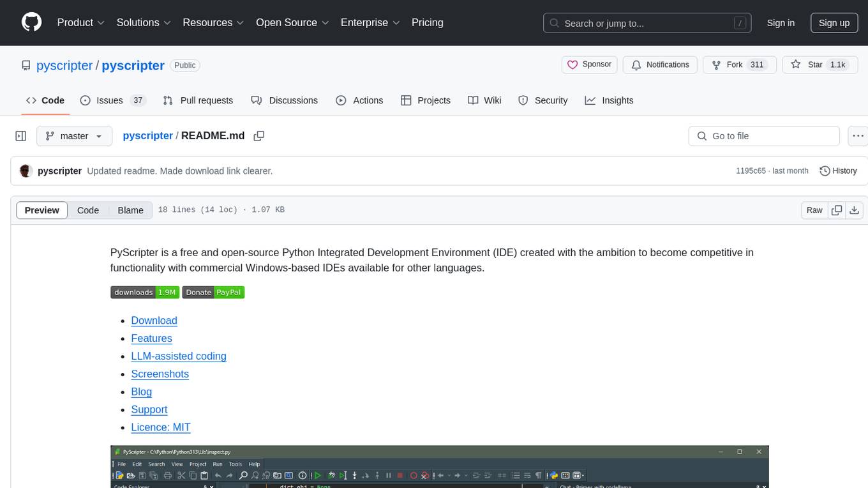Expand the Product menu
Screen dimensions: 868x488
point(81,22)
